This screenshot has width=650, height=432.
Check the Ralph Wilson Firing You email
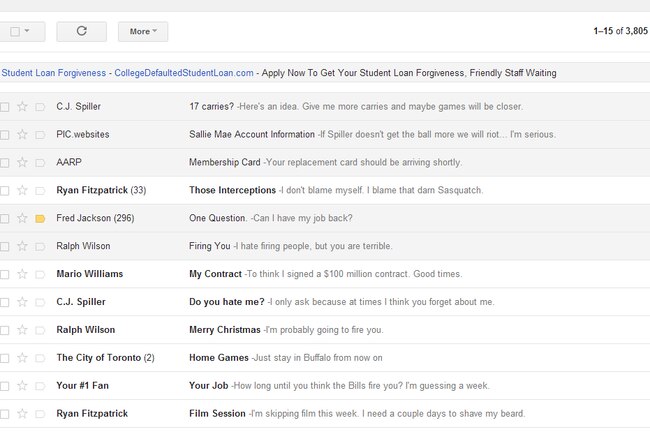[5, 247]
